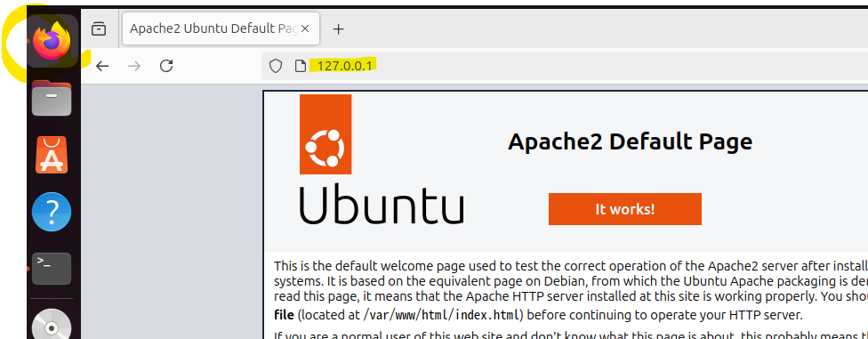Open Firefox tab list view button
Viewport: 868px width, 339px height.
tap(99, 28)
